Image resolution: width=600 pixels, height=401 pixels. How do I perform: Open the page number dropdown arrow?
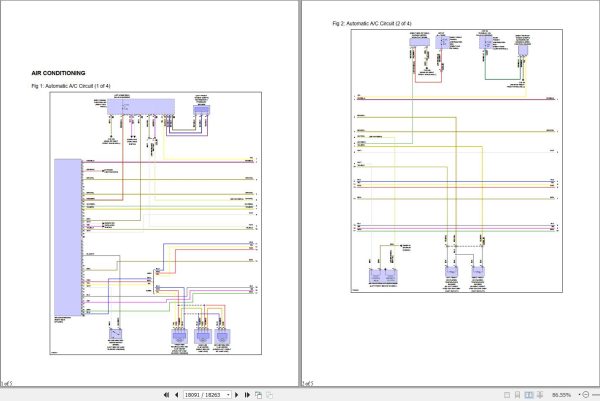229,395
